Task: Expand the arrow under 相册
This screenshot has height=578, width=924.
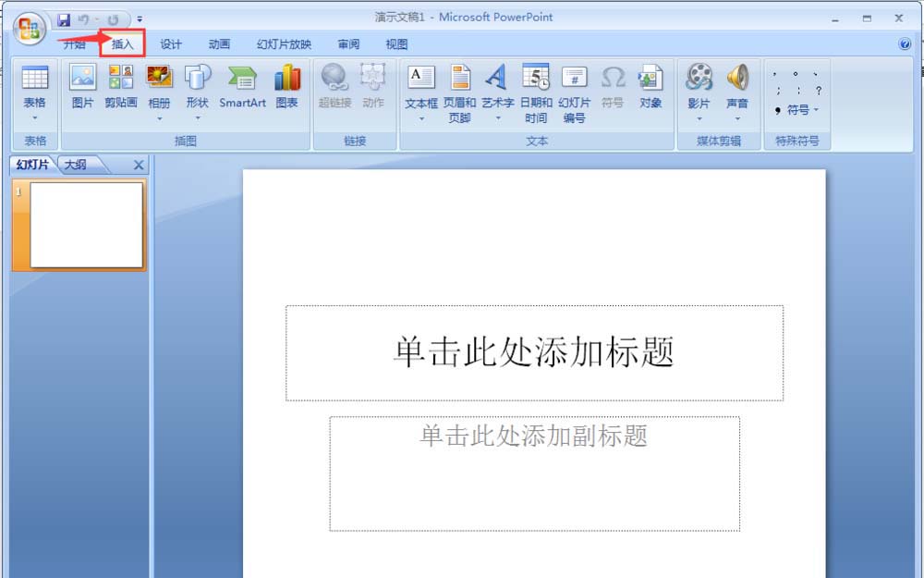Action: pyautogui.click(x=159, y=119)
